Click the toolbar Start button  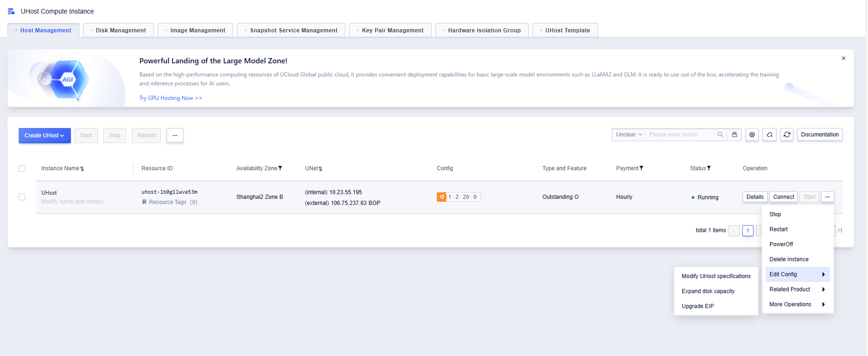[86, 136]
